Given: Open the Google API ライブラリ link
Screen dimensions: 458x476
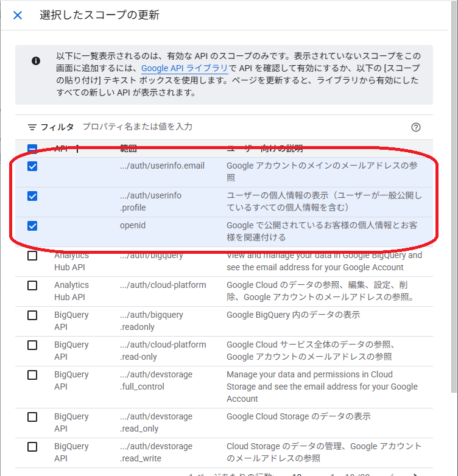Looking at the screenshot, I should [184, 69].
